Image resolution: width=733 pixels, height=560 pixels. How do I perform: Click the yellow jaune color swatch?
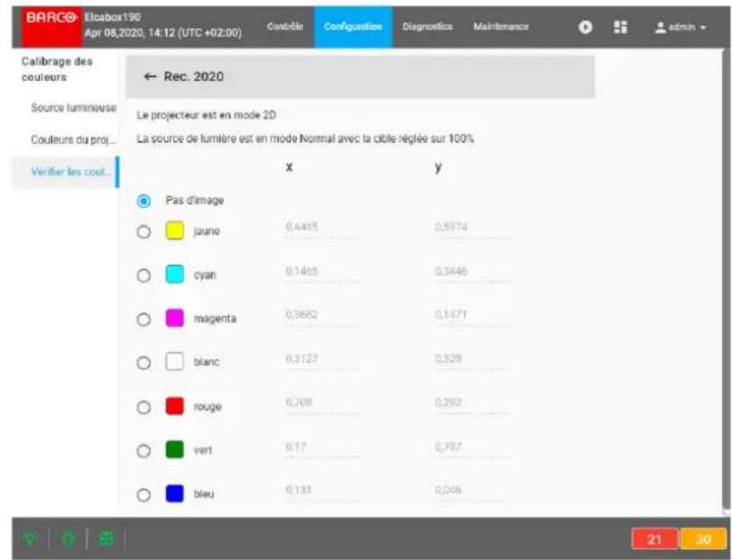(174, 231)
